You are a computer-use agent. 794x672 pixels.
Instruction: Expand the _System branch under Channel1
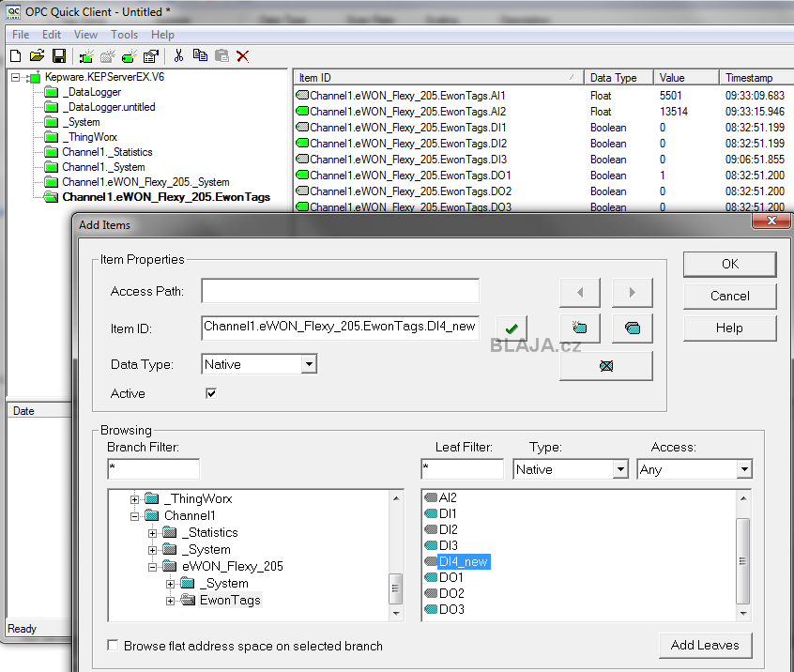coord(152,550)
